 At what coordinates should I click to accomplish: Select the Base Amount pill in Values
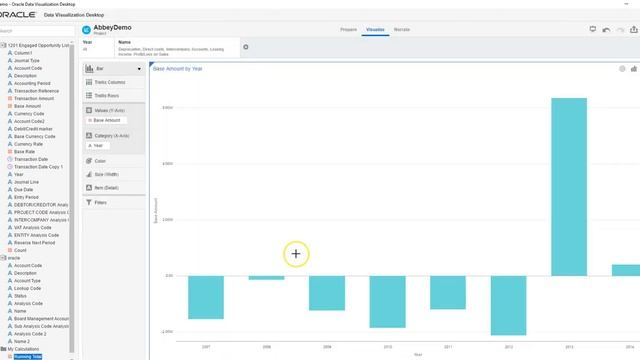tap(106, 120)
